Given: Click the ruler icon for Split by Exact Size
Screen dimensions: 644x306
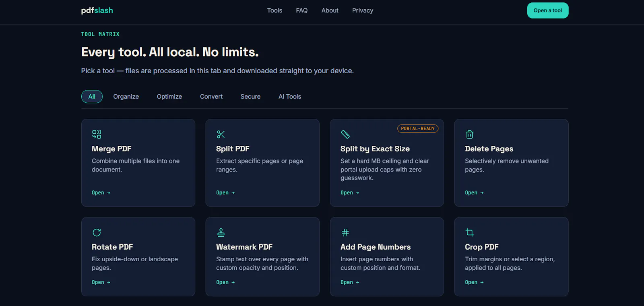Looking at the screenshot, I should tap(345, 134).
